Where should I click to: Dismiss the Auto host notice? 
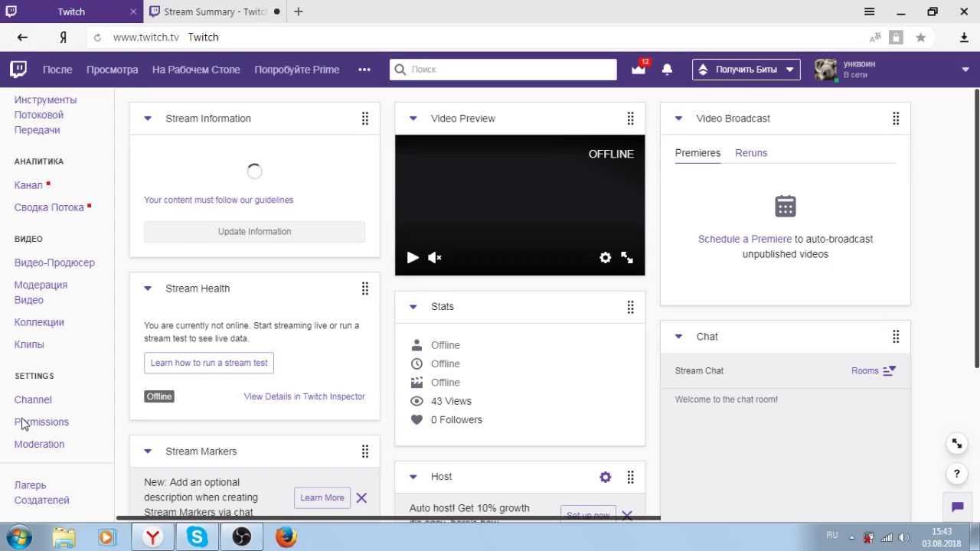pyautogui.click(x=627, y=515)
